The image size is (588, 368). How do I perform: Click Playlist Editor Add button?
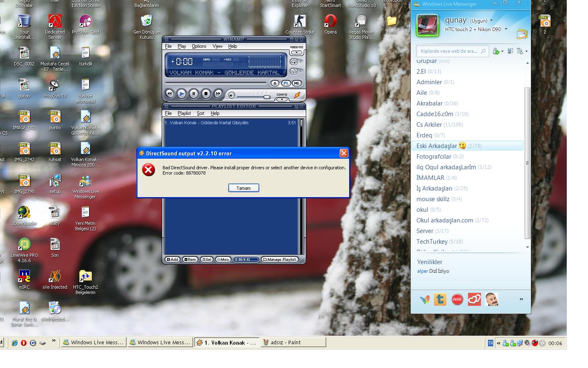172,259
